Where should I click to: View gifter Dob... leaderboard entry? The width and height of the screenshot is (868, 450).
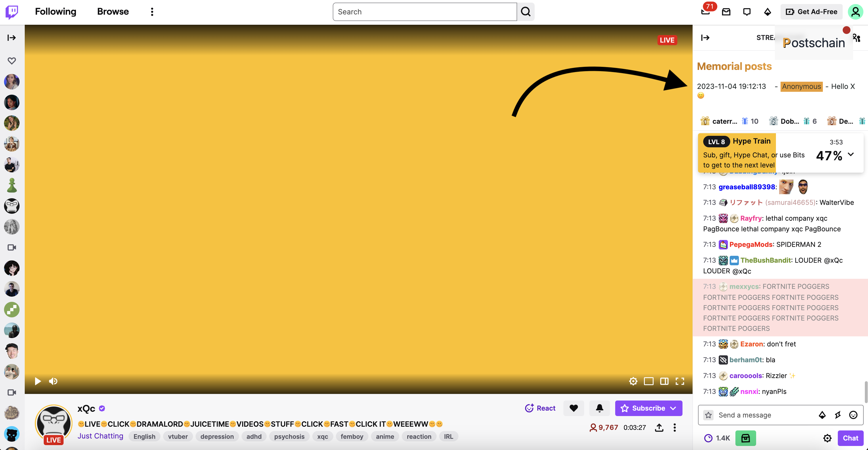pyautogui.click(x=793, y=121)
